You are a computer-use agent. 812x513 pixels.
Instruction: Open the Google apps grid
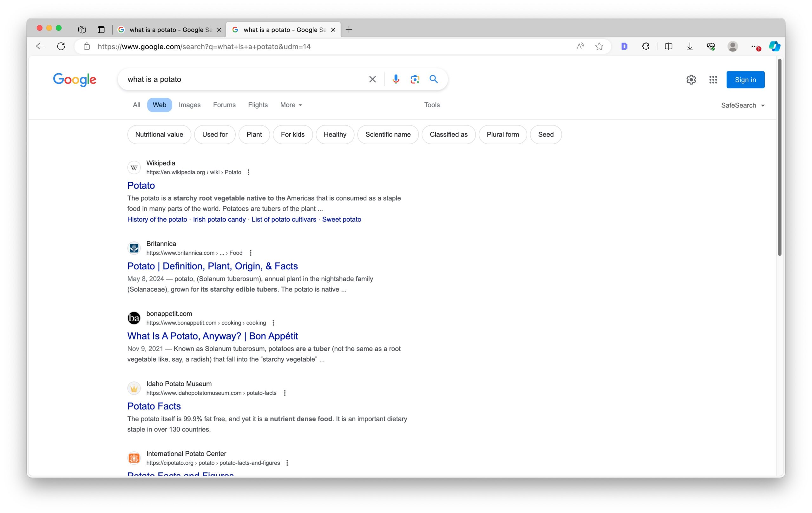[712, 80]
